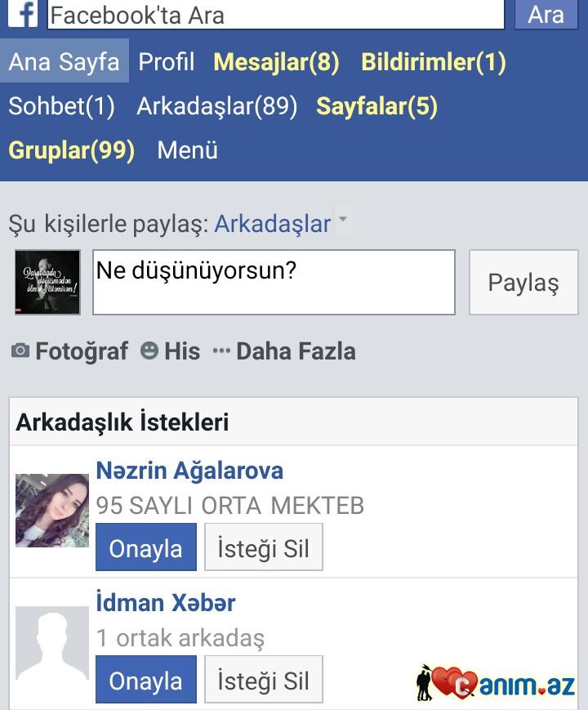Focus the Facebook'ta Ara search field
This screenshot has height=710, width=588.
[x=276, y=15]
